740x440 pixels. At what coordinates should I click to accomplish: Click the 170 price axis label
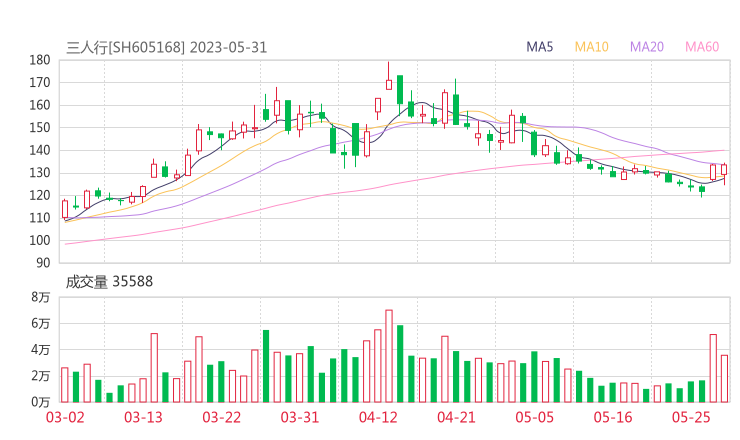click(x=40, y=83)
